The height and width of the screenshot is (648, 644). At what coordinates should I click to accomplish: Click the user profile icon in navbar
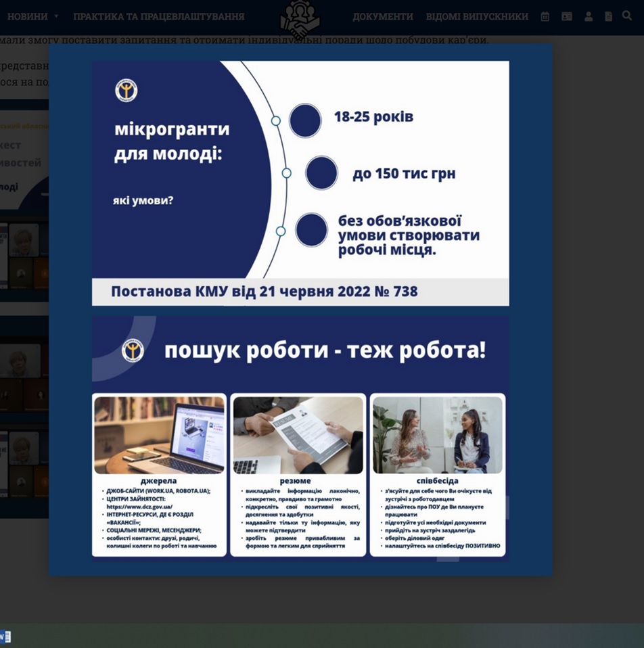point(589,16)
